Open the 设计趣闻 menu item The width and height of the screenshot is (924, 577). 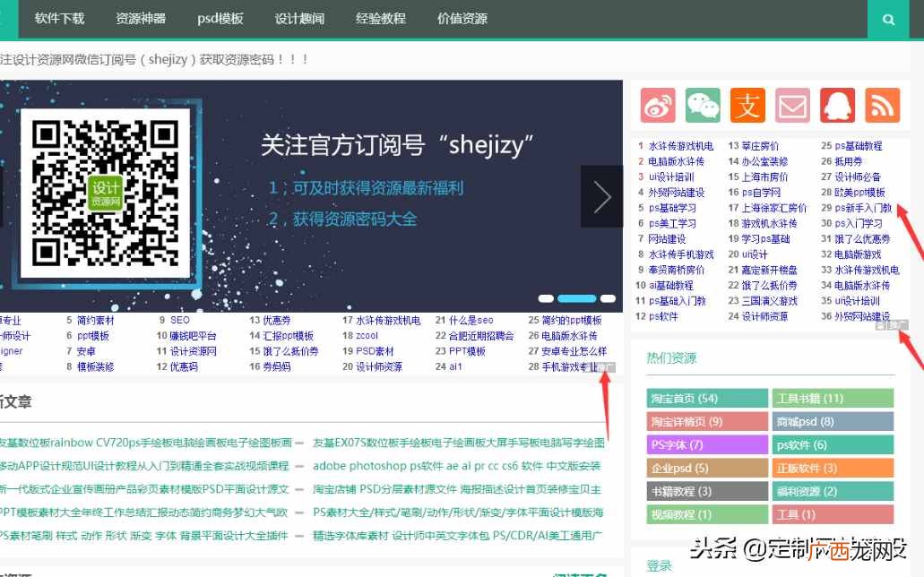tap(299, 18)
